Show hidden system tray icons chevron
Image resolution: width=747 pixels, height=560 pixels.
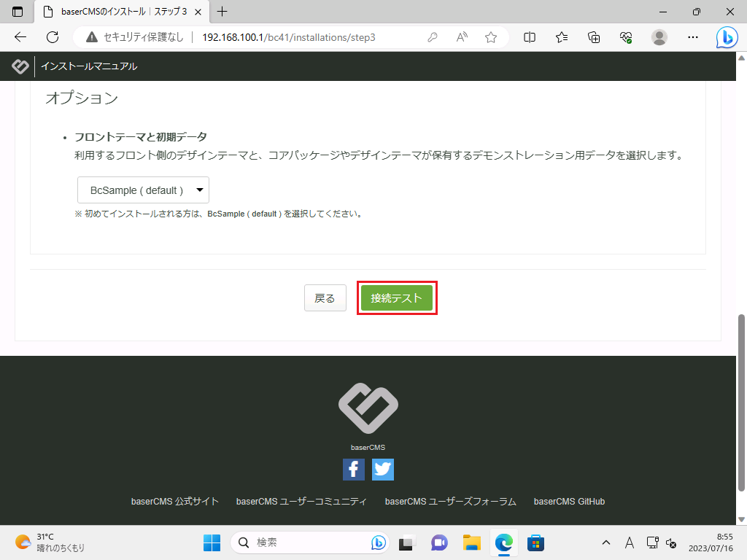tap(605, 542)
